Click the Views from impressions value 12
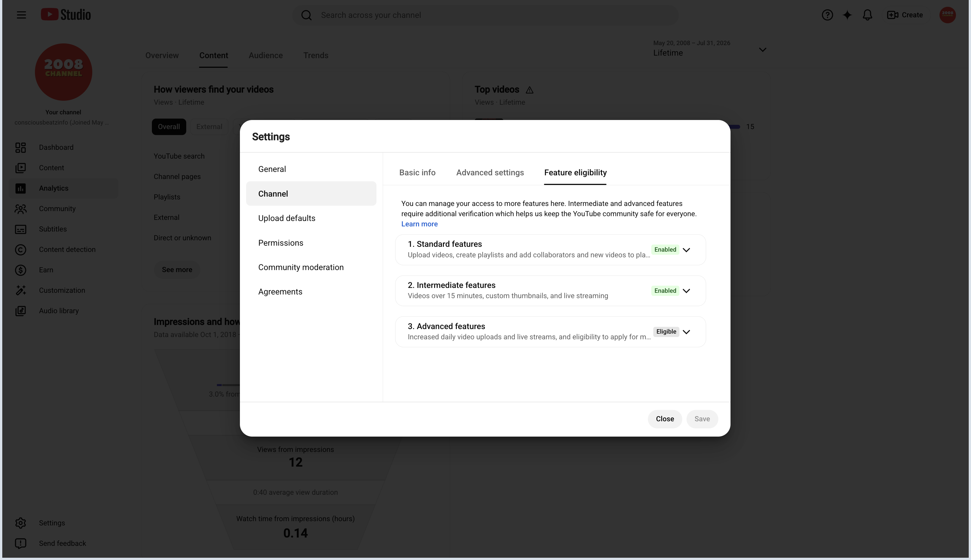This screenshot has width=971, height=560. pos(296,462)
